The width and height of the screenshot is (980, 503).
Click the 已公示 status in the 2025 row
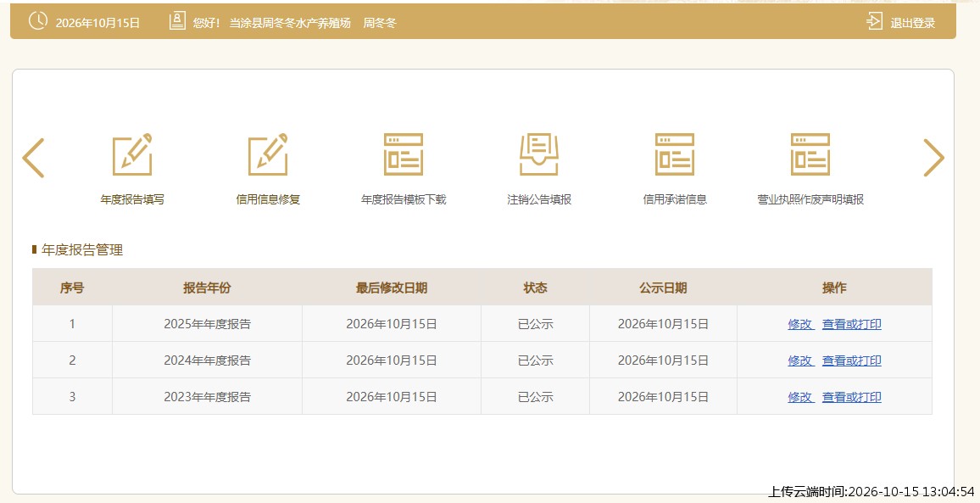pyautogui.click(x=536, y=324)
